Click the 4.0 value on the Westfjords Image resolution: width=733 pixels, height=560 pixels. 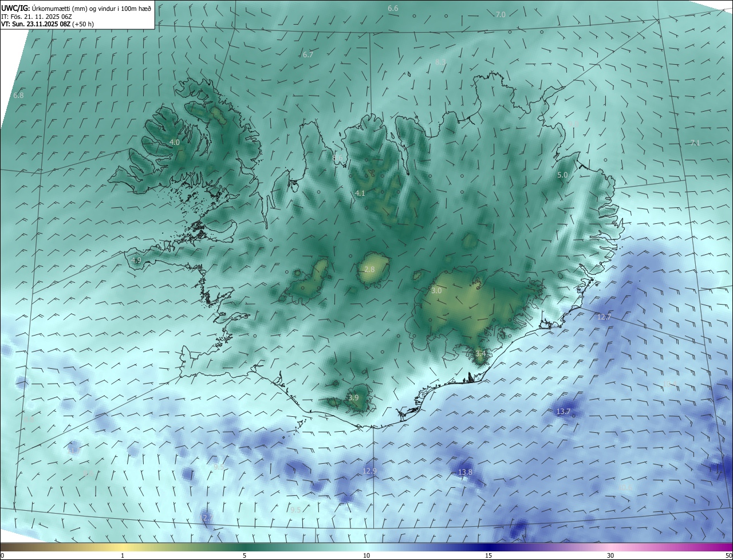[x=175, y=142]
